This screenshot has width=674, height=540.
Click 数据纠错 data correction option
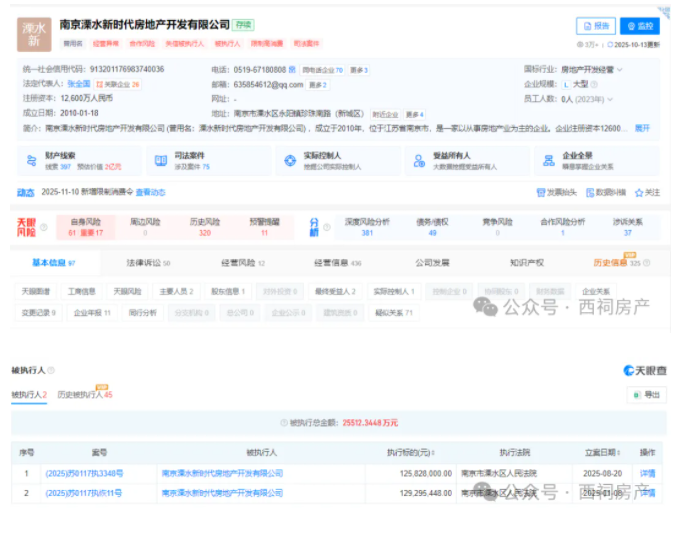(x=605, y=192)
